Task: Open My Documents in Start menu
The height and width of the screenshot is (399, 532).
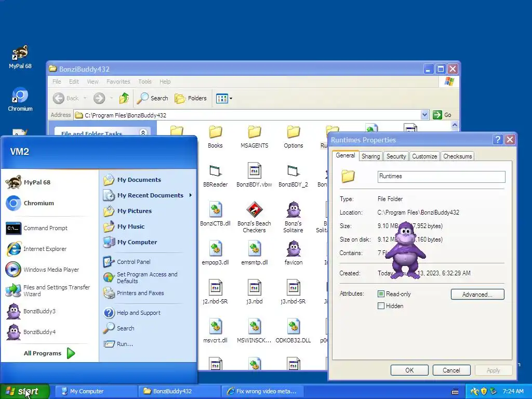Action: tap(132, 179)
